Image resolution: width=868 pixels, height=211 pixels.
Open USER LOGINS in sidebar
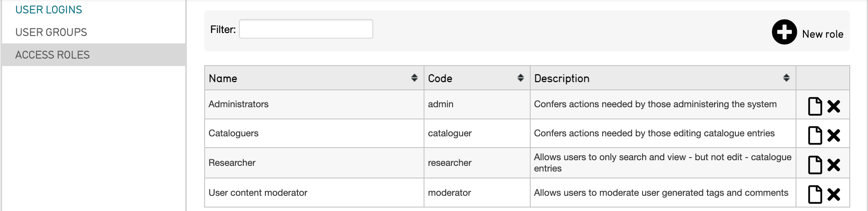coord(49,10)
